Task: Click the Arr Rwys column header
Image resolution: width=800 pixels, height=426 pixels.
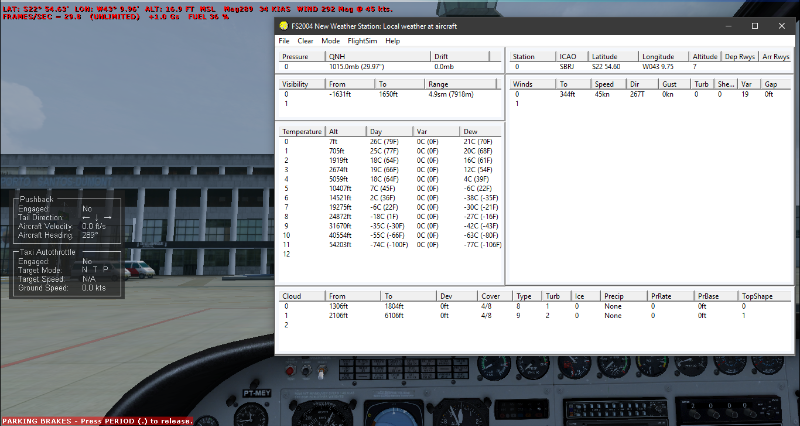Action: pyautogui.click(x=776, y=57)
